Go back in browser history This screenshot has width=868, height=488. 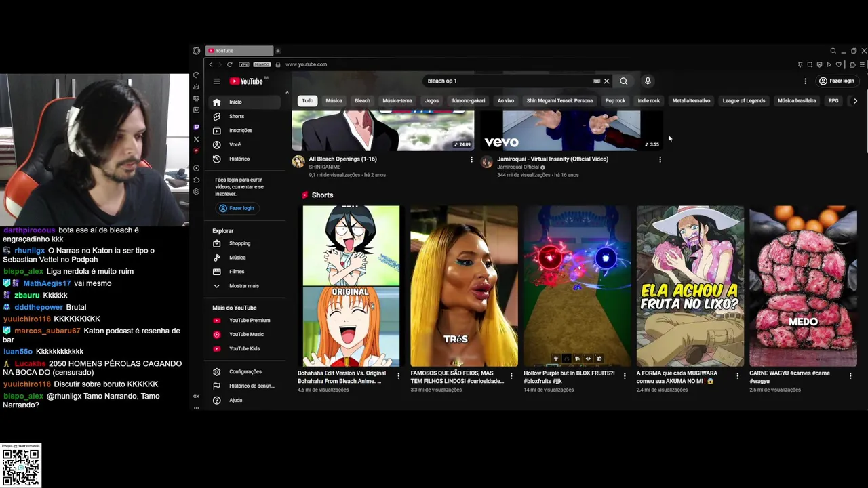[211, 64]
